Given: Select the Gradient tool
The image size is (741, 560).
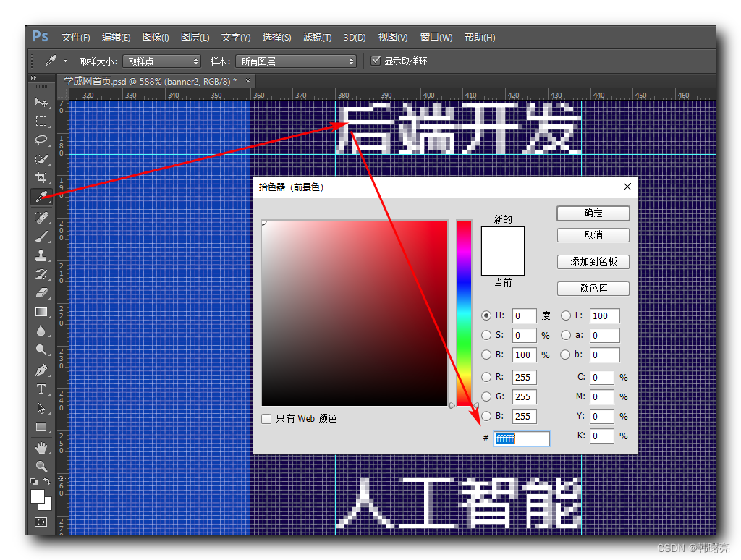Looking at the screenshot, I should [41, 313].
